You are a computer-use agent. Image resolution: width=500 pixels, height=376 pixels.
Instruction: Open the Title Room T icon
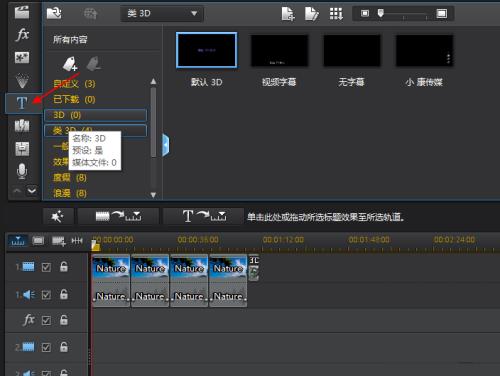(22, 103)
